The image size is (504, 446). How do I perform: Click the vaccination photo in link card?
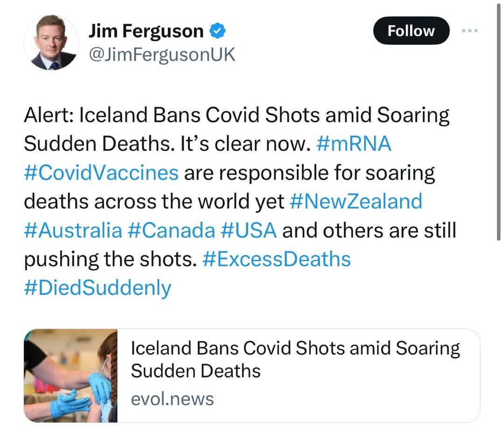pos(70,376)
